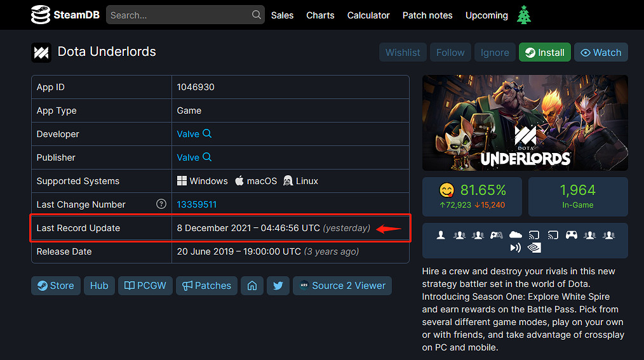Click the SteamDB logo icon

click(x=41, y=15)
